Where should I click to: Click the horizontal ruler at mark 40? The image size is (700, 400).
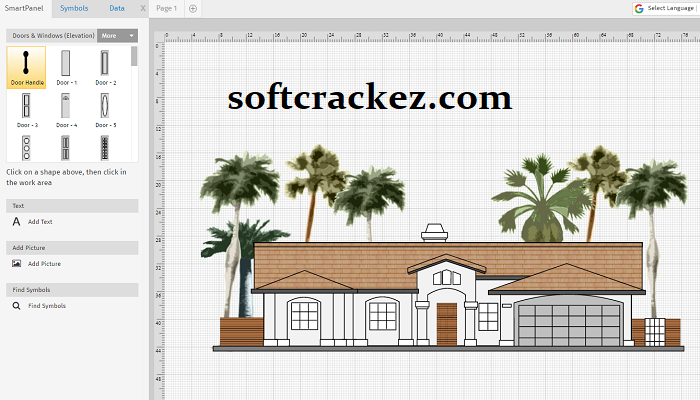(440, 37)
